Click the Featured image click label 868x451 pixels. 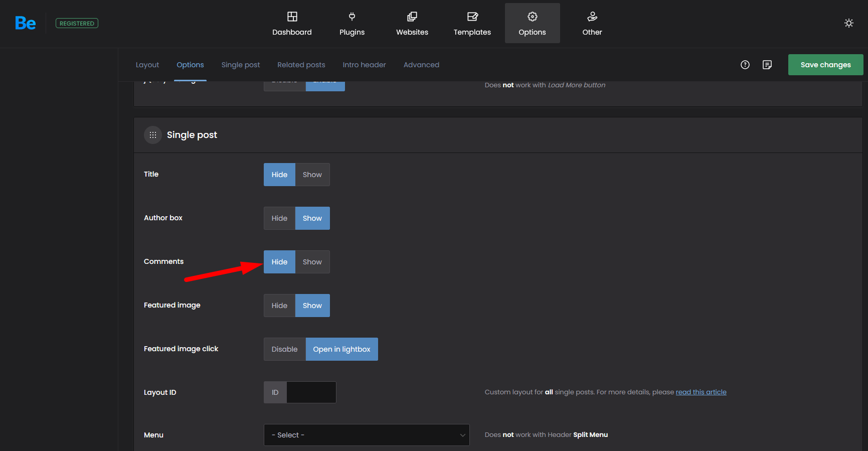(181, 349)
